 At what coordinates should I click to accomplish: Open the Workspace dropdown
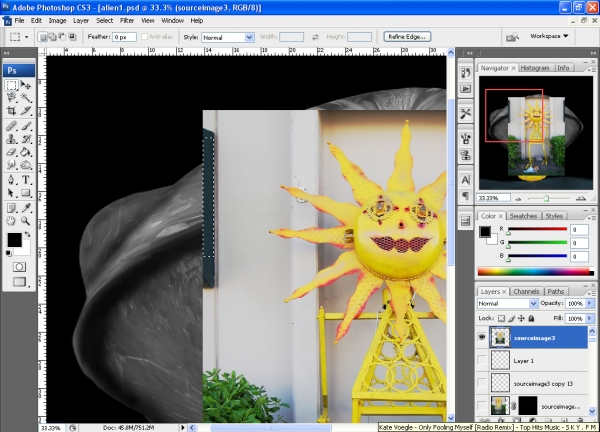(549, 36)
